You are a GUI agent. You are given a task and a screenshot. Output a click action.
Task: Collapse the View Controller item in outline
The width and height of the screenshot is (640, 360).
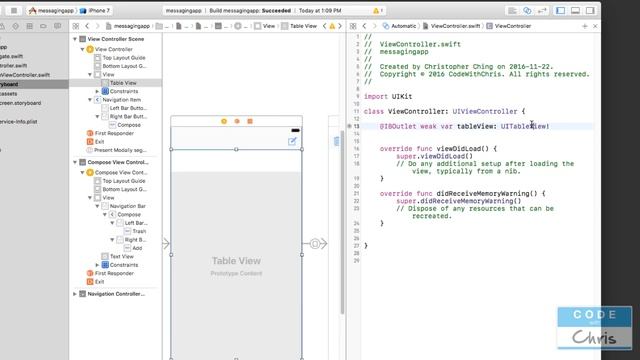point(82,49)
